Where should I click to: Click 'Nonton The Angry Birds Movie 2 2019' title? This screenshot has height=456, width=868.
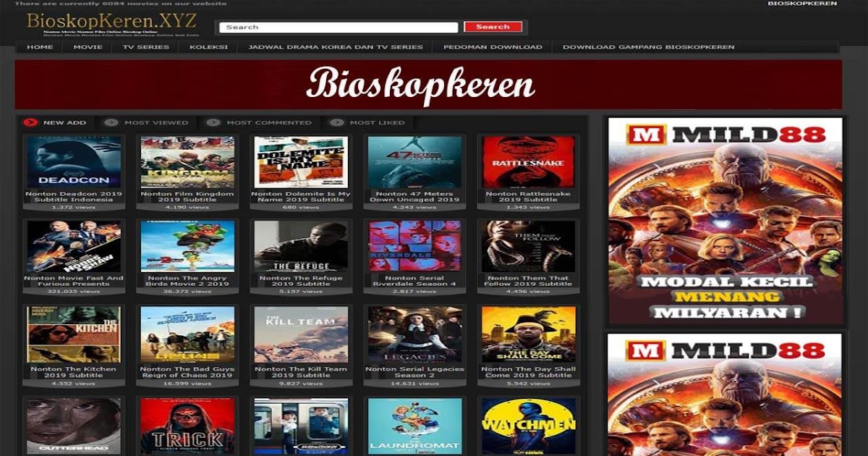pyautogui.click(x=187, y=281)
